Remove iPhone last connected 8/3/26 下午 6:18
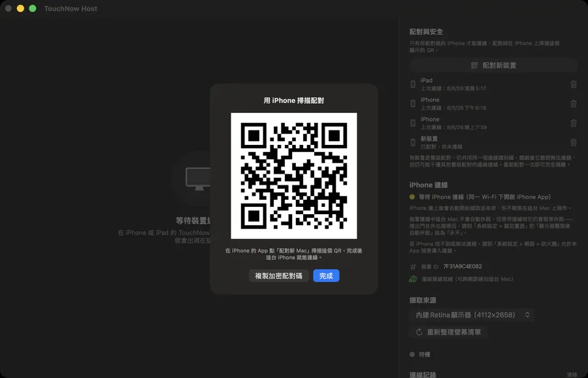This screenshot has height=378, width=588. pyautogui.click(x=574, y=104)
